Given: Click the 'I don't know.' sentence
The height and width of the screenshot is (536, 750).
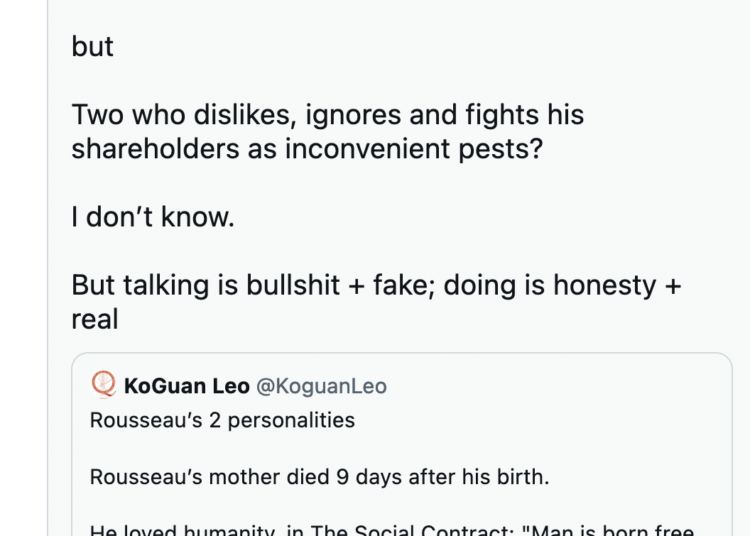Looking at the screenshot, I should [x=153, y=217].
